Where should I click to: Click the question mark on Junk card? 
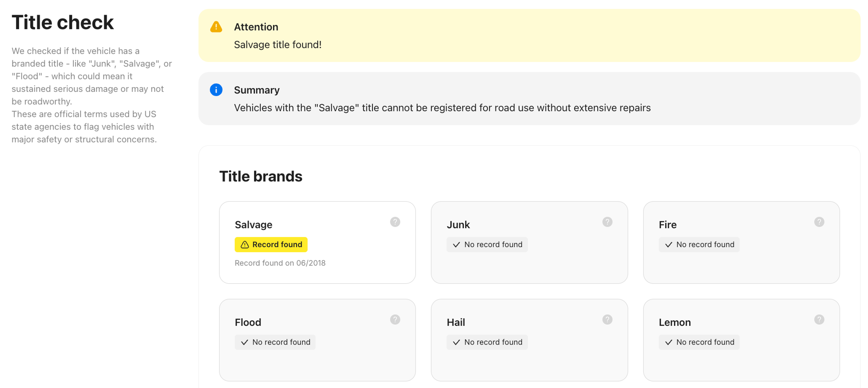(x=607, y=222)
